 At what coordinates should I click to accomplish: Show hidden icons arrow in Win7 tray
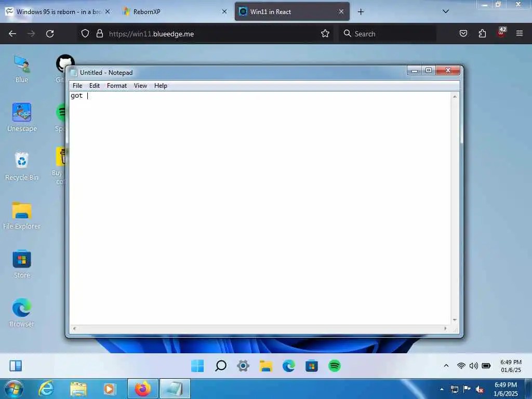(442, 389)
